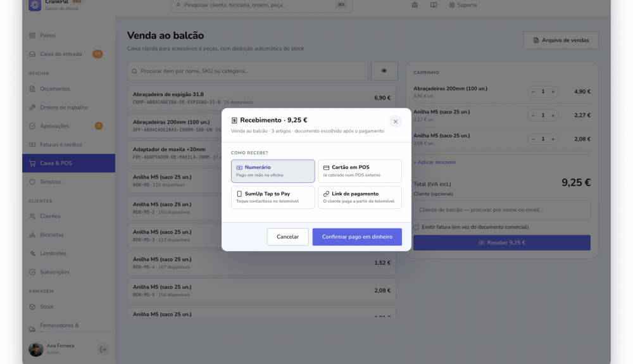Tick Emitir fatura checkbox
This screenshot has height=364, width=633.
(x=416, y=227)
